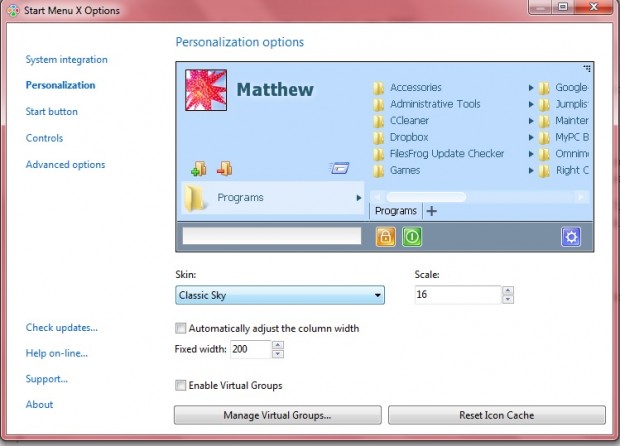Click the scrollbar right arrow in preview
Image resolution: width=620 pixels, height=446 pixels.
580,197
